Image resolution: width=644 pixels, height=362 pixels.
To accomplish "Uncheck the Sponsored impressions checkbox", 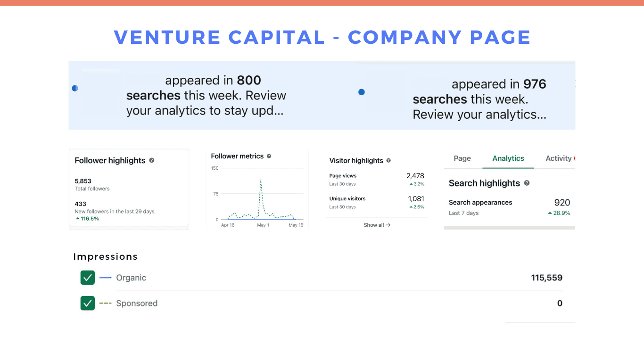I will tap(88, 303).
